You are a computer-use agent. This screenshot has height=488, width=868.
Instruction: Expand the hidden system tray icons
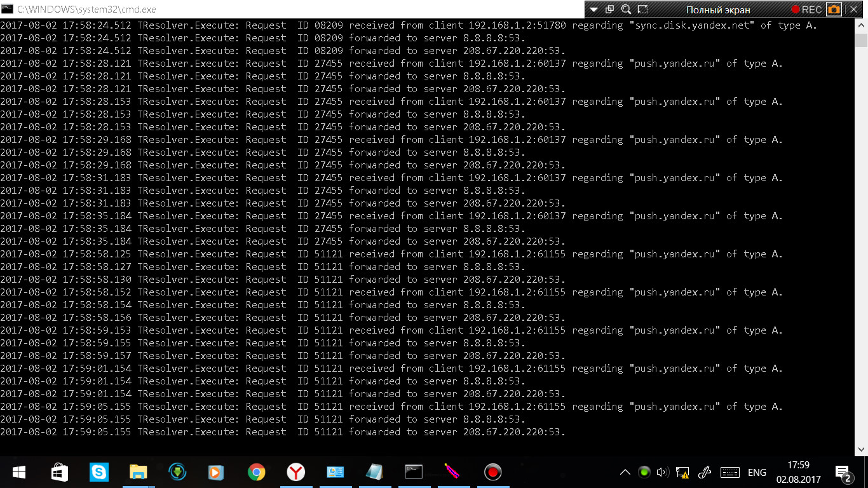click(x=625, y=472)
